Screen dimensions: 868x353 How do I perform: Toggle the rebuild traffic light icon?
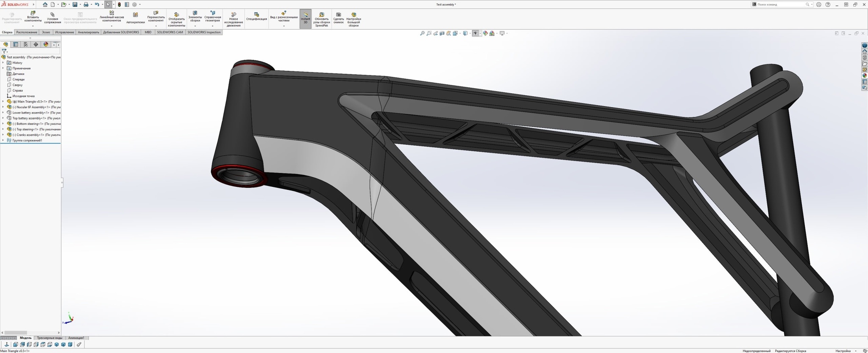click(x=119, y=5)
